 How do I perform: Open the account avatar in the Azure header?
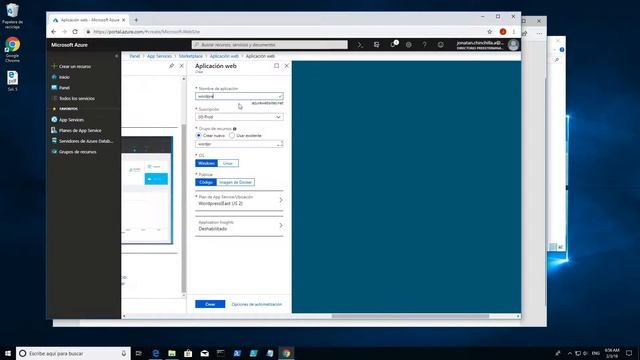(513, 45)
